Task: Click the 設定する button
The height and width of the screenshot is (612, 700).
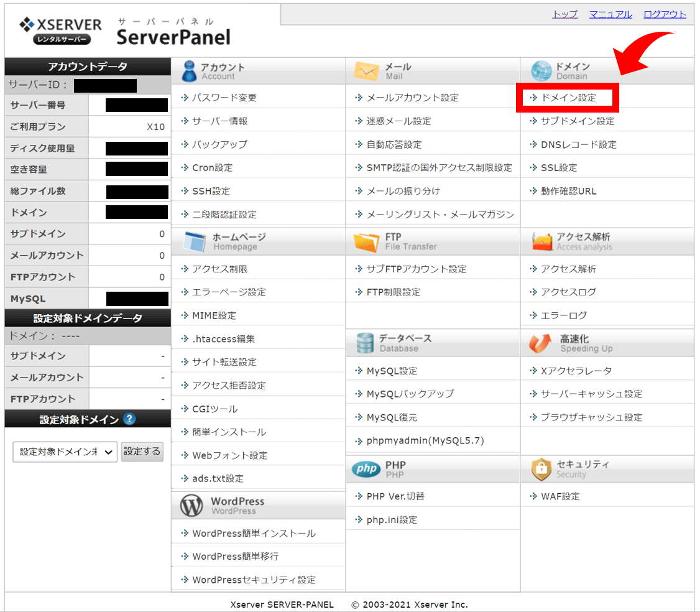Action: pyautogui.click(x=142, y=452)
